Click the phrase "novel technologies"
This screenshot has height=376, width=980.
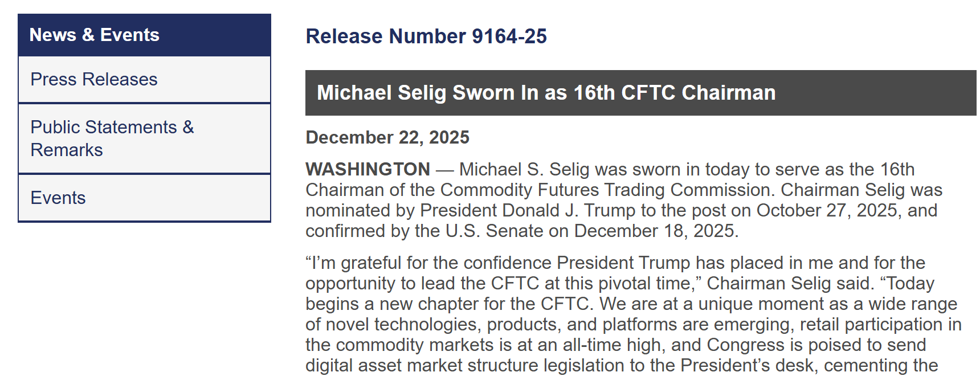click(401, 324)
